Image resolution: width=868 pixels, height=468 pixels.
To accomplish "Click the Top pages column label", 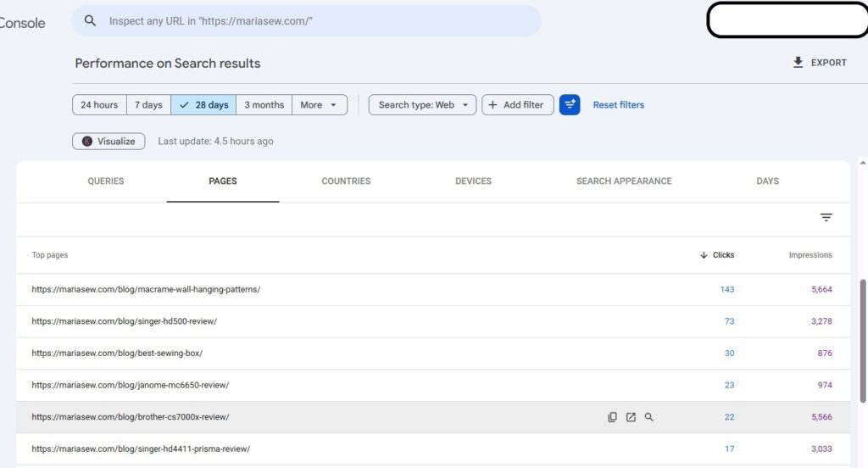I will (x=50, y=255).
